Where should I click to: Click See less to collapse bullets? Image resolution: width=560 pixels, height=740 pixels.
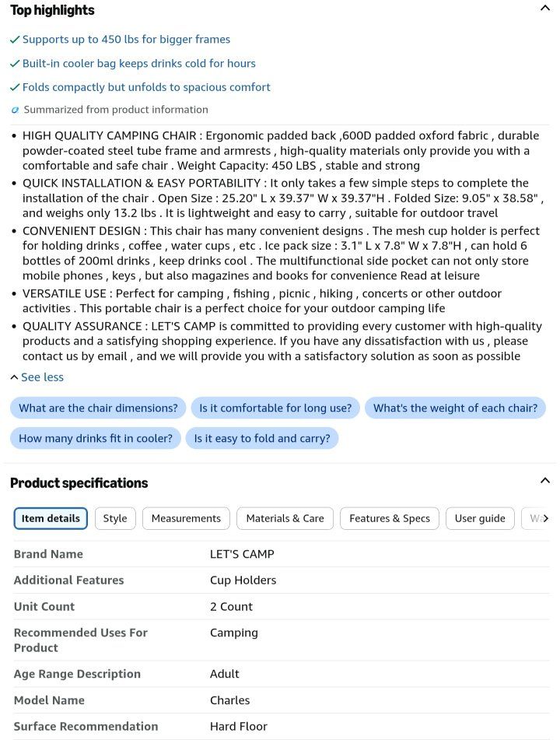click(42, 377)
